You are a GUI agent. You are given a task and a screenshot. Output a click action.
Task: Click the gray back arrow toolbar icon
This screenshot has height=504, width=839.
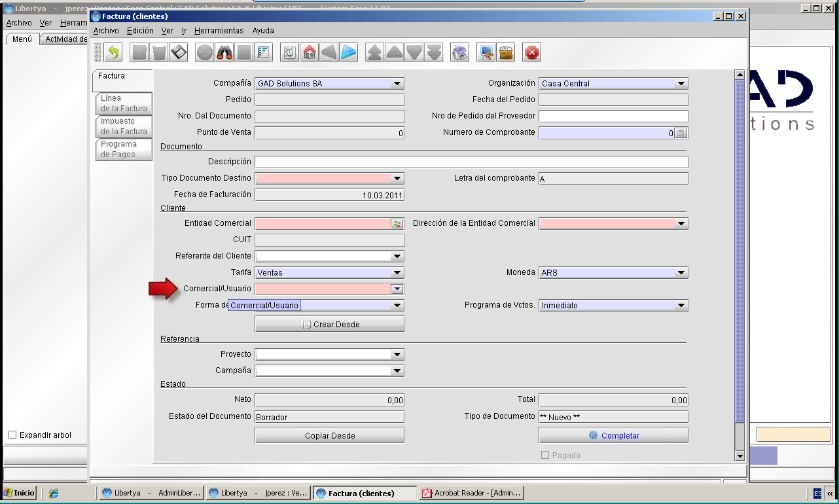[329, 52]
